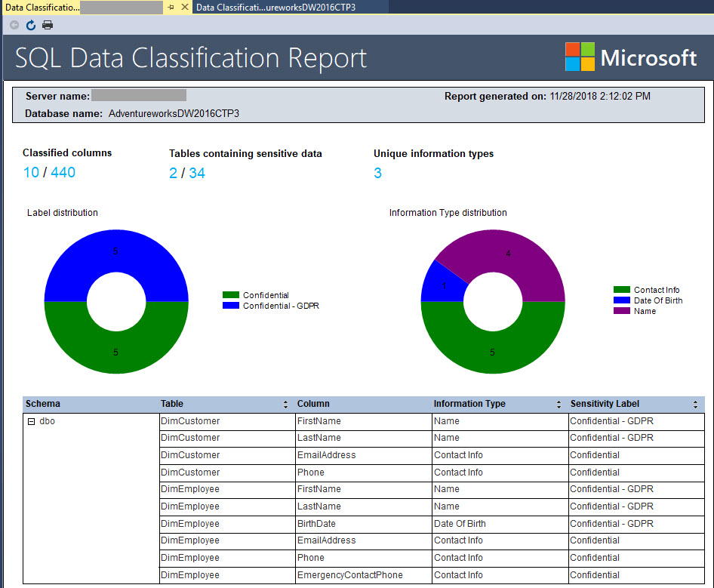The image size is (714, 588).
Task: Print the report using printer icon
Action: [48, 25]
